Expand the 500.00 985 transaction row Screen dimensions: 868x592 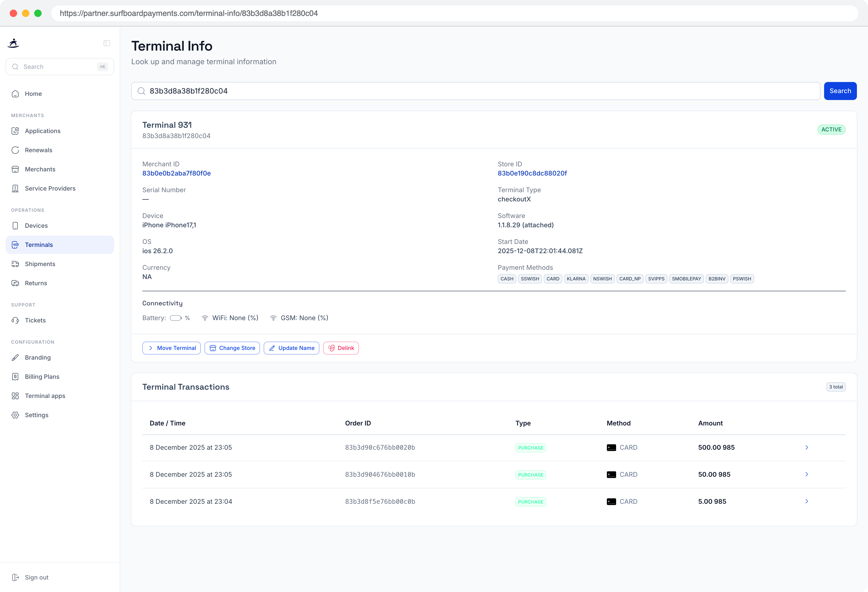[x=807, y=448]
